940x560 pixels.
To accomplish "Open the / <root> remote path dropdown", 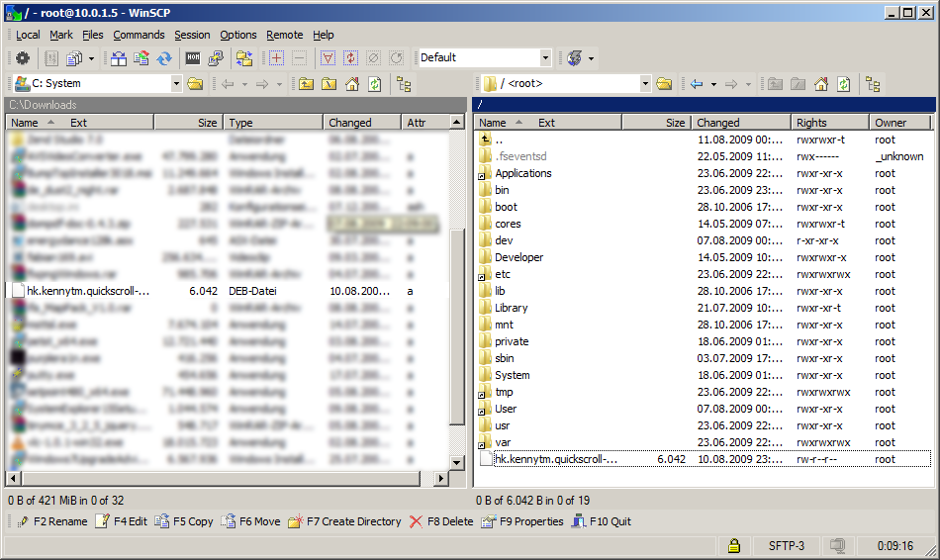I will [645, 84].
